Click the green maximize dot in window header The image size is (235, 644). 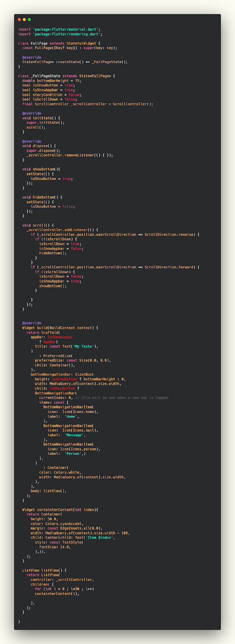click(x=29, y=19)
